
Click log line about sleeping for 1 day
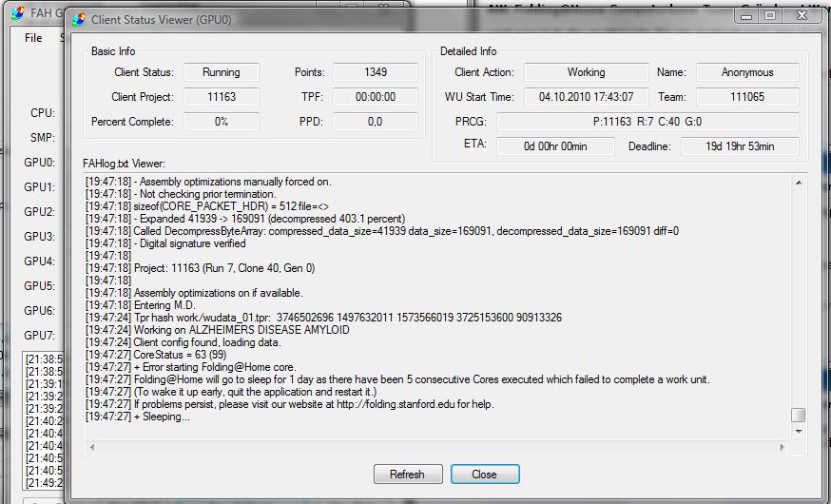pyautogui.click(x=397, y=379)
